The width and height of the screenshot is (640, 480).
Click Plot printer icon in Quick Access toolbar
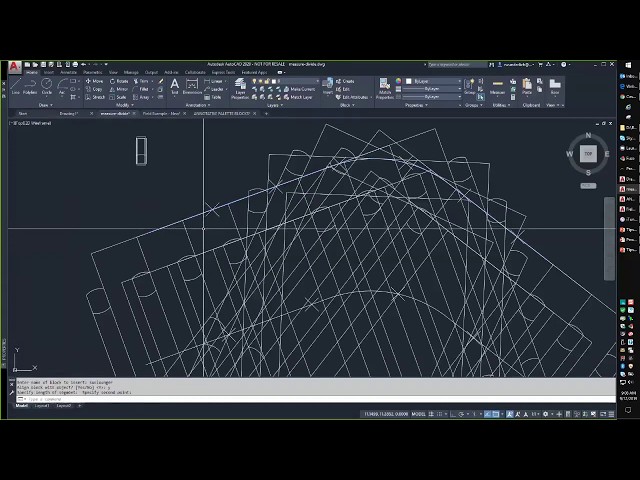click(x=75, y=64)
